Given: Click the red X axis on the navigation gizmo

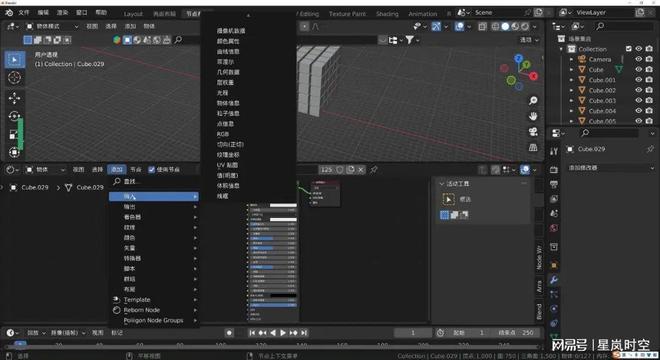Looking at the screenshot, I should 534,76.
